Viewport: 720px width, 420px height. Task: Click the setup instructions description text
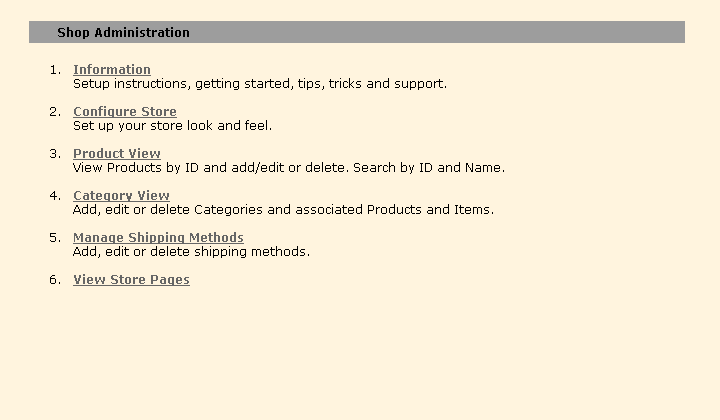pyautogui.click(x=260, y=84)
